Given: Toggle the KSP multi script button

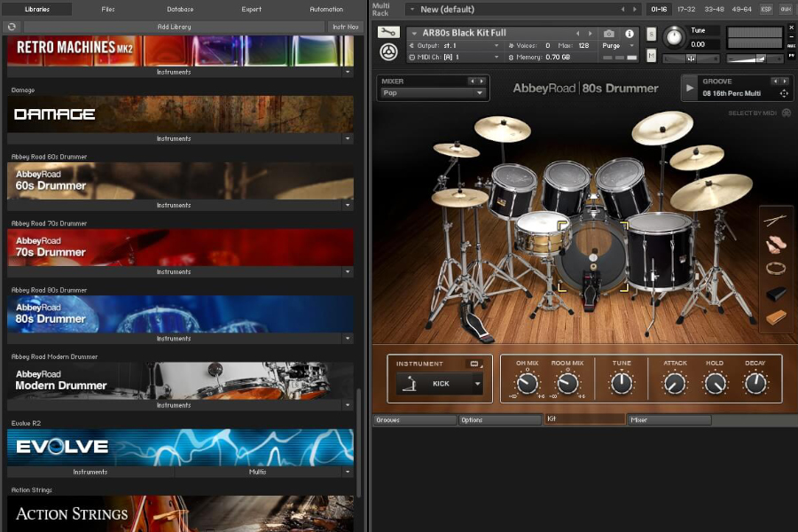Looking at the screenshot, I should pos(766,9).
